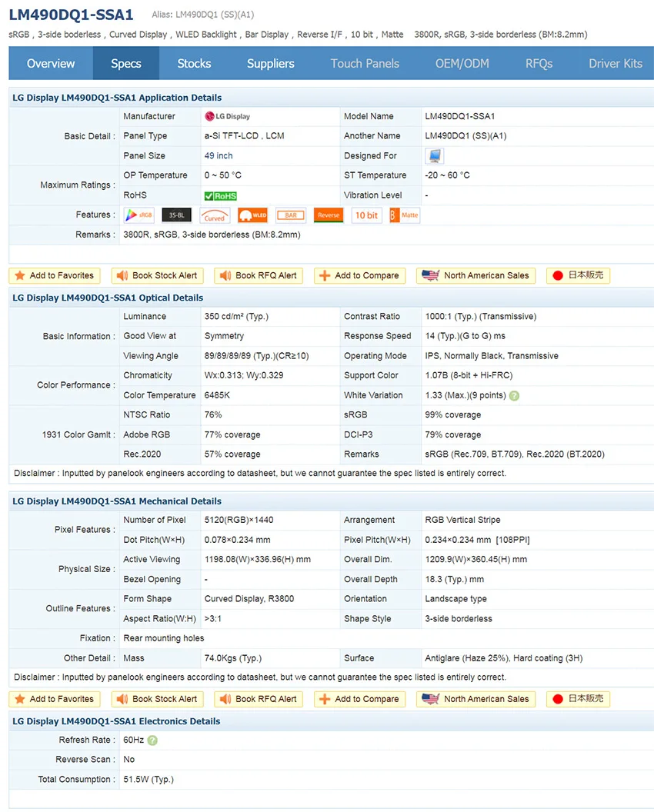The image size is (654, 812).
Task: Click Another Name value LM490DQ1 (SS)(A1)
Action: point(465,135)
